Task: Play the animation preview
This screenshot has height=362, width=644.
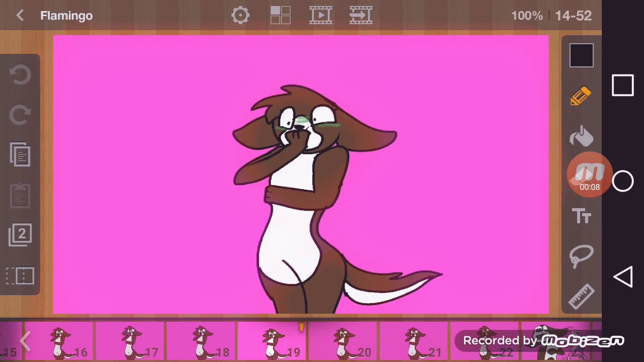Action: pos(320,16)
